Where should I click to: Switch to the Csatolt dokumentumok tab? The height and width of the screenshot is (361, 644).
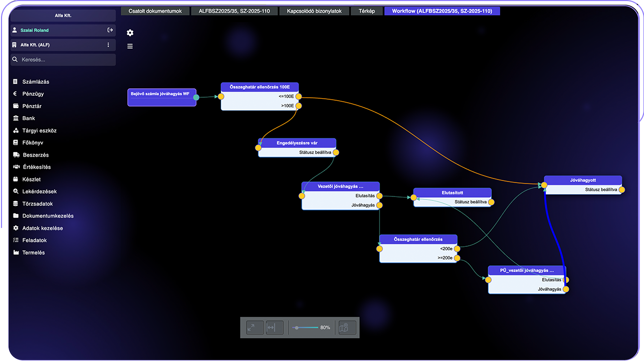point(155,10)
